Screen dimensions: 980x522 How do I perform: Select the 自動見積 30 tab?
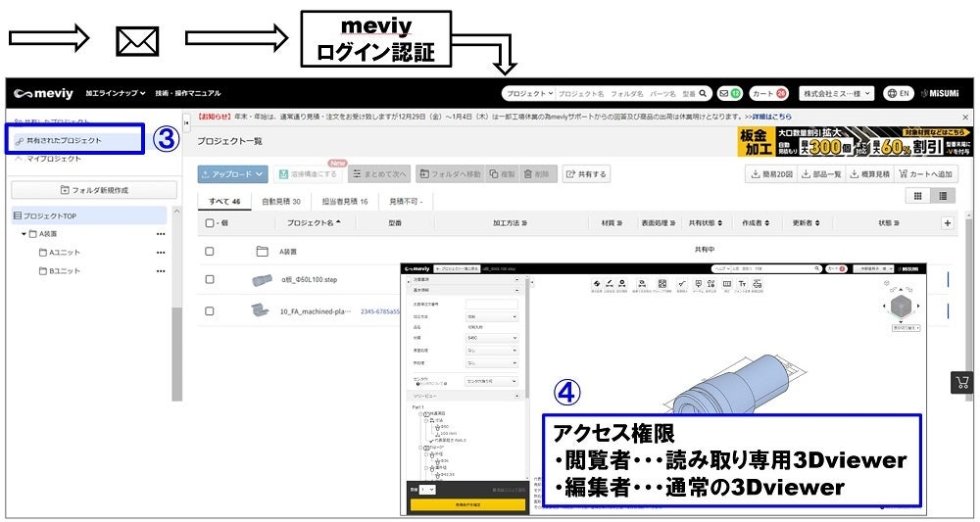pyautogui.click(x=280, y=201)
